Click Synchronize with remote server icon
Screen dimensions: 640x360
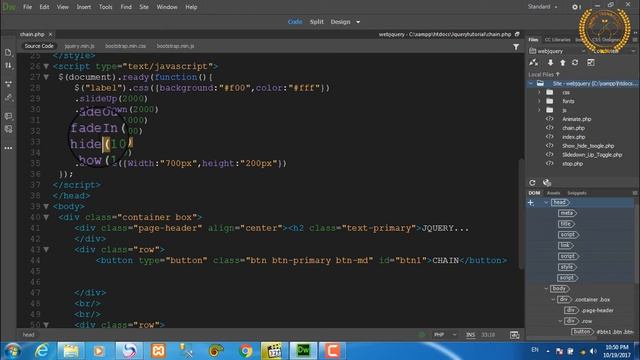(575, 62)
